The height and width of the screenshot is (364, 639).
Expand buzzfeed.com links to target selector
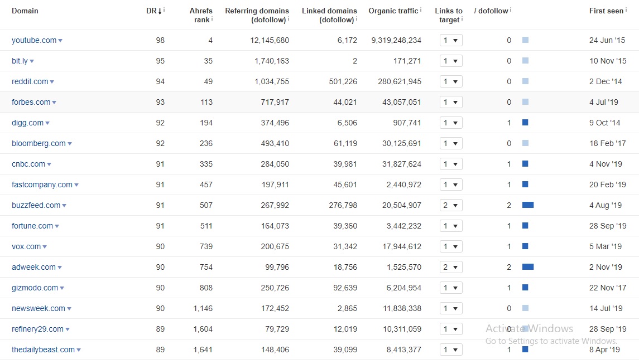click(x=451, y=205)
